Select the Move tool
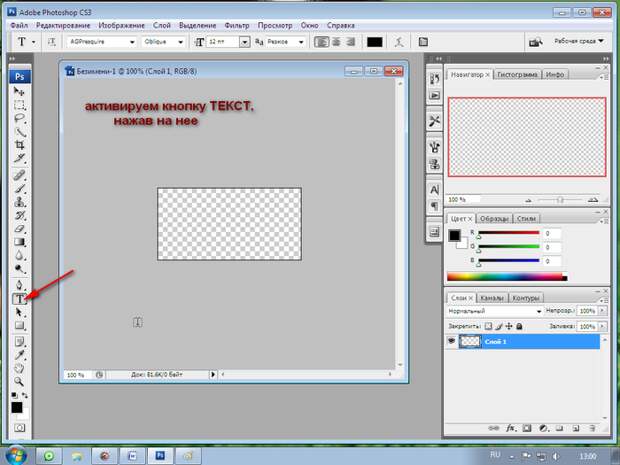The image size is (620, 465). click(19, 91)
